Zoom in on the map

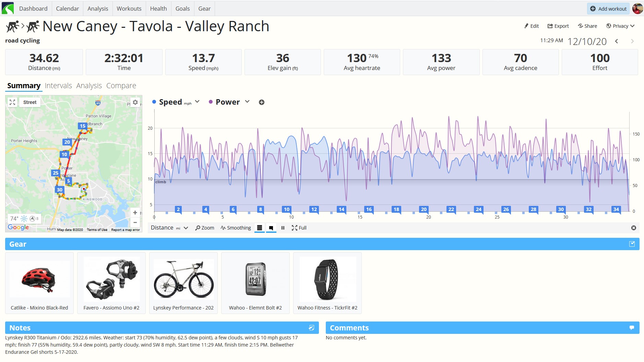(135, 213)
